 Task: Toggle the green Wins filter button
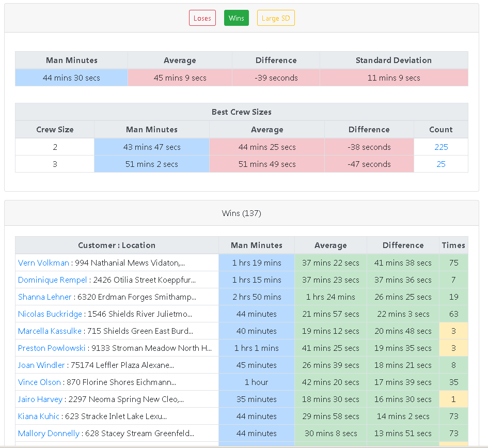click(x=236, y=18)
